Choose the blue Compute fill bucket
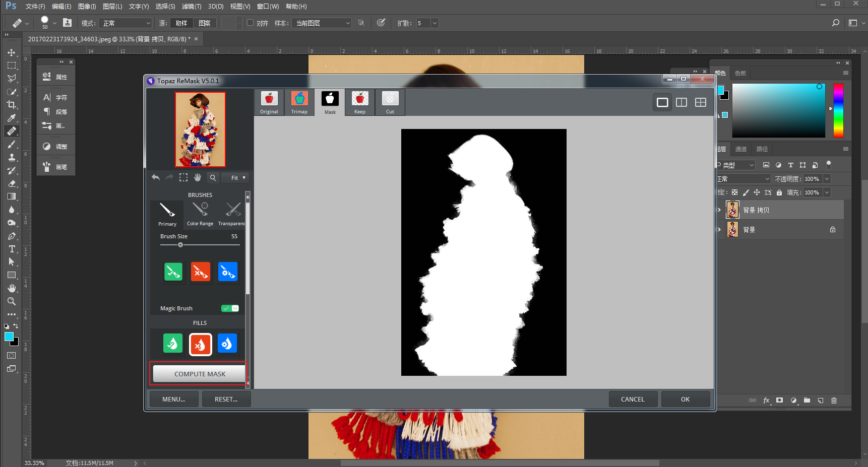This screenshot has width=868, height=467. pyautogui.click(x=227, y=344)
